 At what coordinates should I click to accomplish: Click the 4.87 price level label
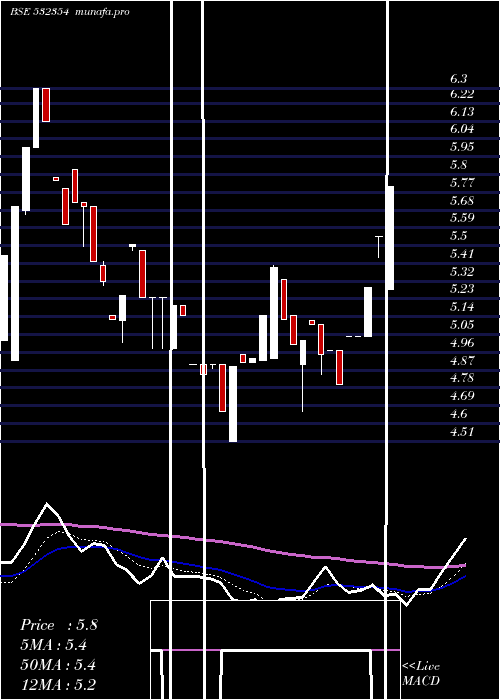click(462, 360)
